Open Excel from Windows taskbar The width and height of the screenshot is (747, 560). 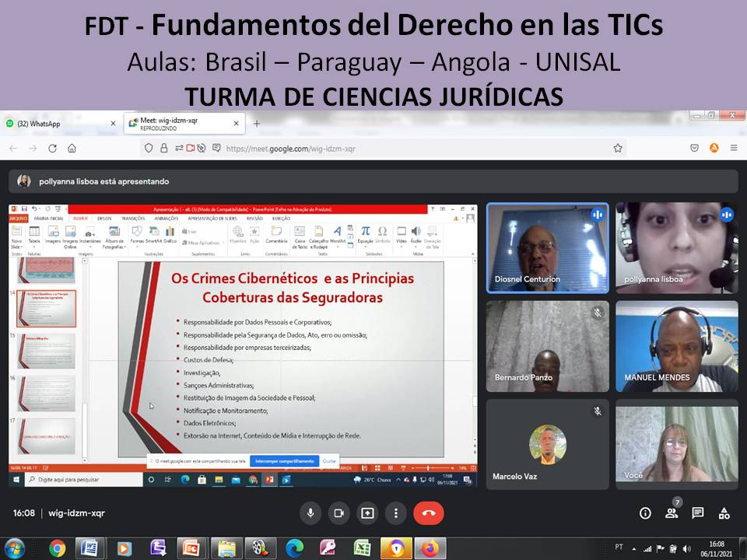point(362,548)
